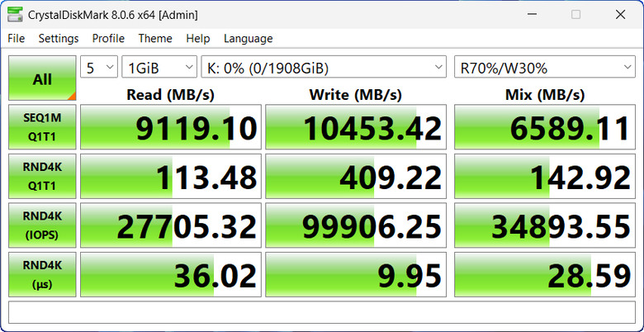644x332 pixels.
Task: Open the Help menu
Action: click(198, 39)
